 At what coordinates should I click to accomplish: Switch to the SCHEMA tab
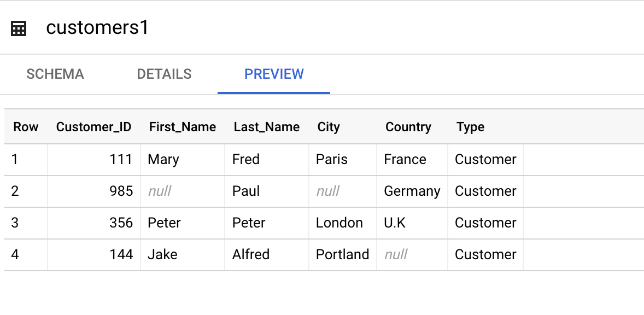pyautogui.click(x=55, y=74)
